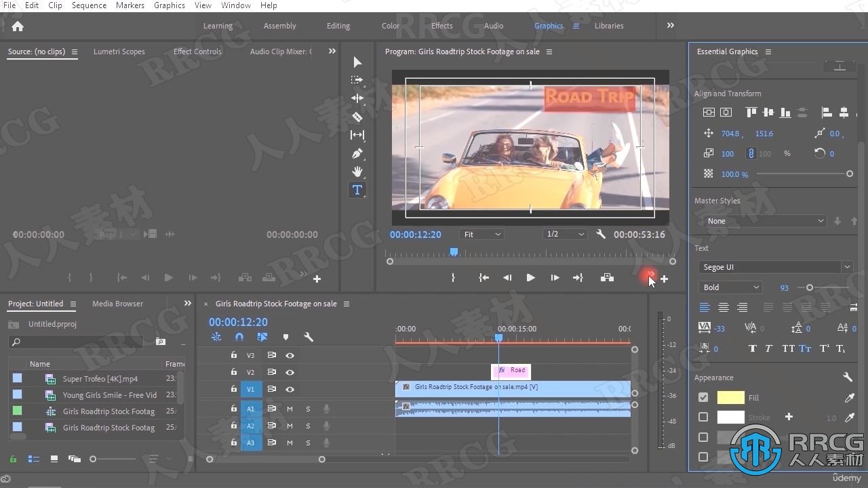Open 1/2 playback resolution dropdown
This screenshot has width=868, height=488.
pyautogui.click(x=565, y=234)
